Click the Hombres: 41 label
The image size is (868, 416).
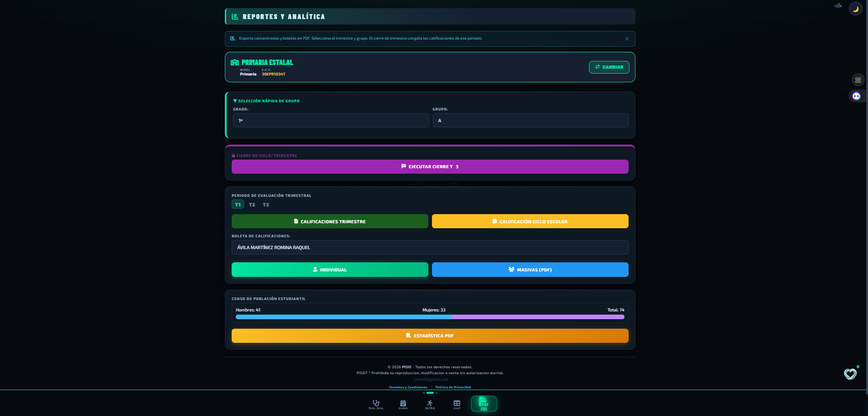pyautogui.click(x=248, y=310)
